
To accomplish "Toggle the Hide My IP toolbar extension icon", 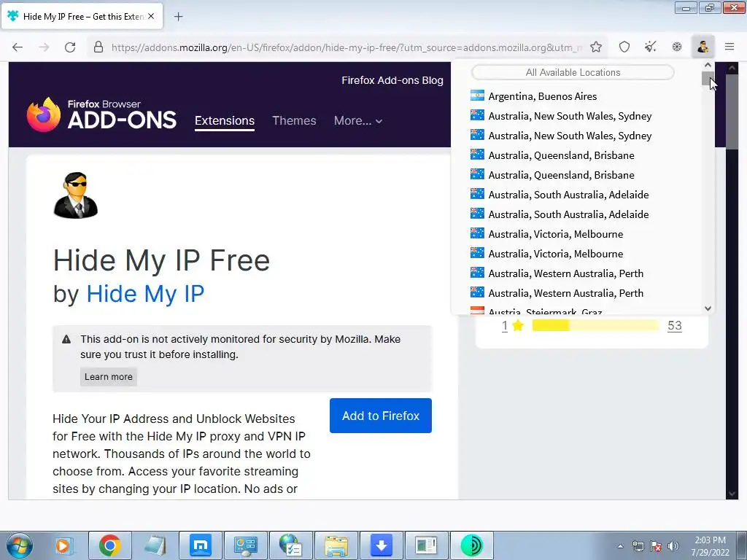I will [x=703, y=47].
